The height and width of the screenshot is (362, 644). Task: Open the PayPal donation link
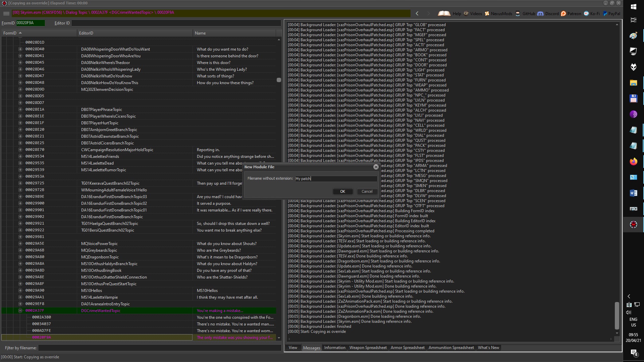click(611, 13)
